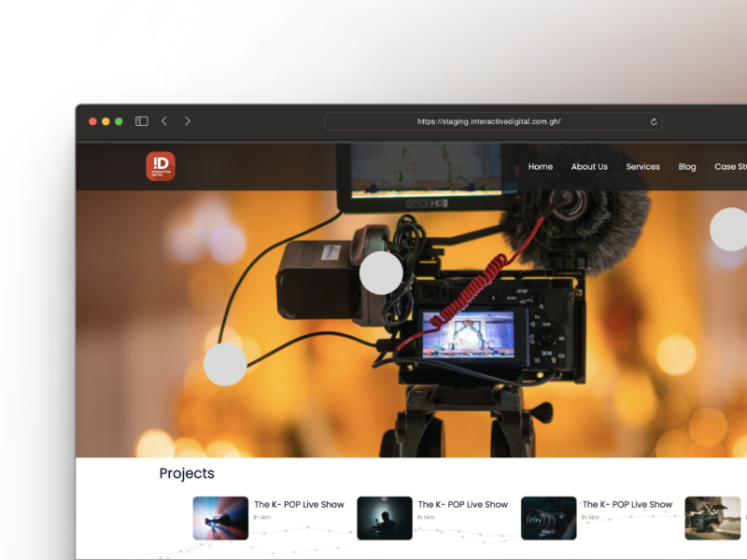Go to the Blog page
747x560 pixels.
[x=687, y=167]
